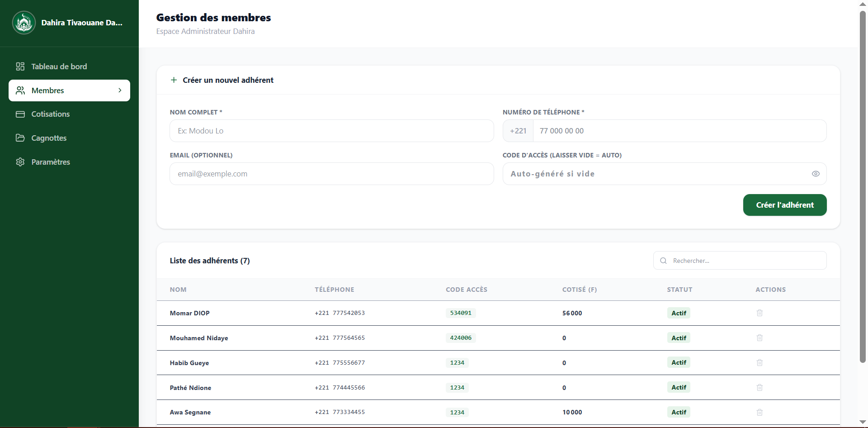Image resolution: width=868 pixels, height=428 pixels.
Task: Delete member Momar DIOP via trash icon
Action: pos(759,313)
